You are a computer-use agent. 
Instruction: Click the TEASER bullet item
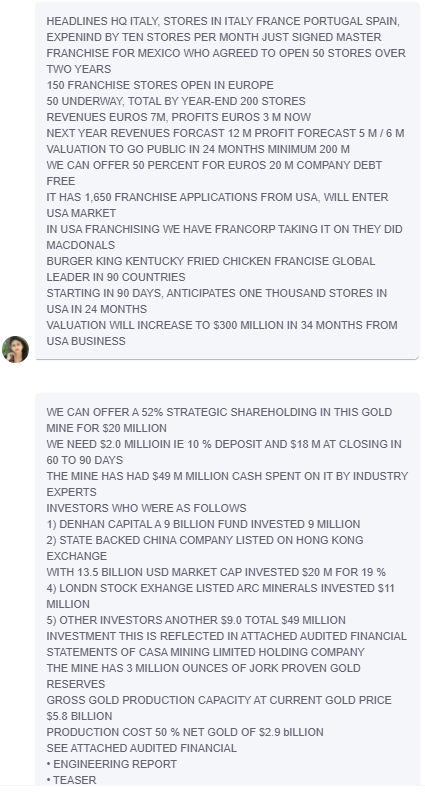point(71,780)
